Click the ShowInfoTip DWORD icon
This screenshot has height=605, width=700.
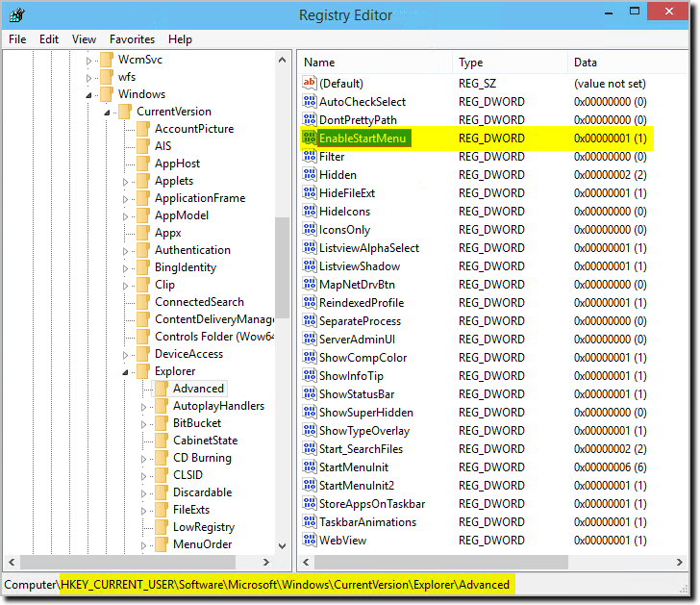coord(309,376)
